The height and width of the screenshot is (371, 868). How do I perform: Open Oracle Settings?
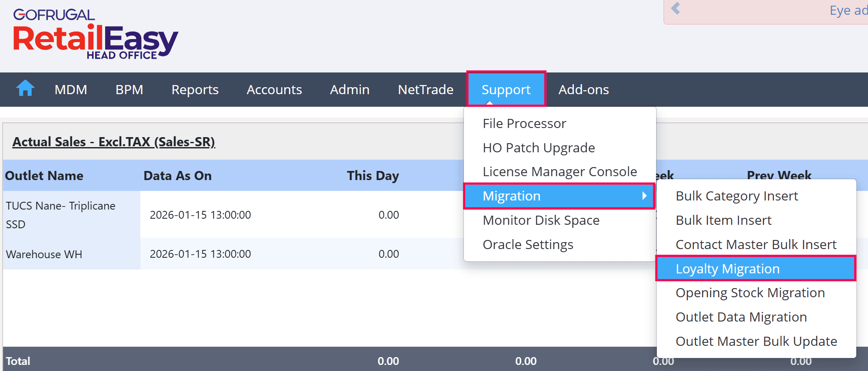tap(528, 245)
